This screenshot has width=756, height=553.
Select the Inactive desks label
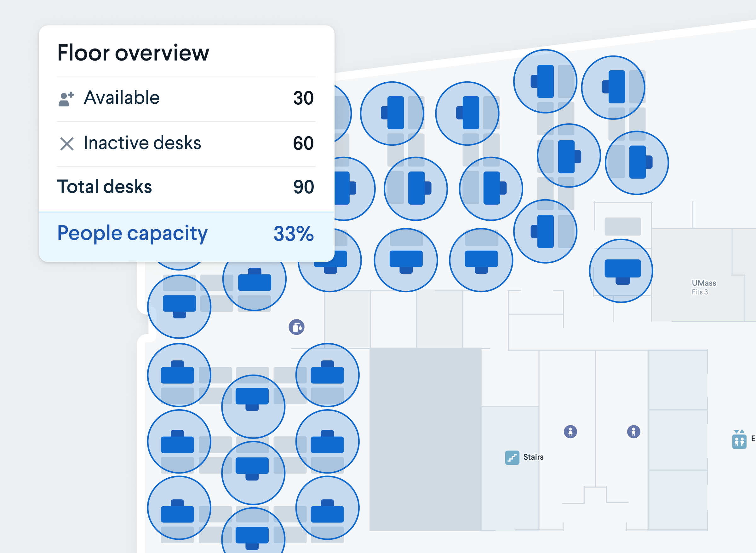142,143
